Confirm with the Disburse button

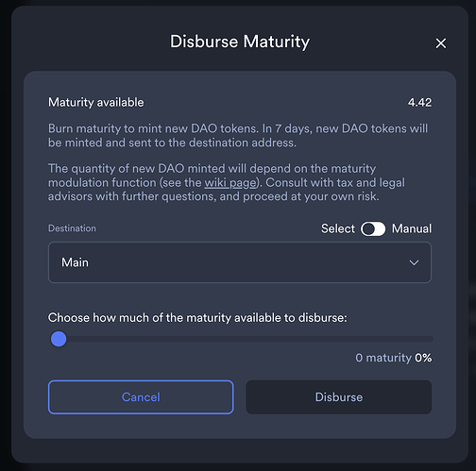tap(339, 397)
